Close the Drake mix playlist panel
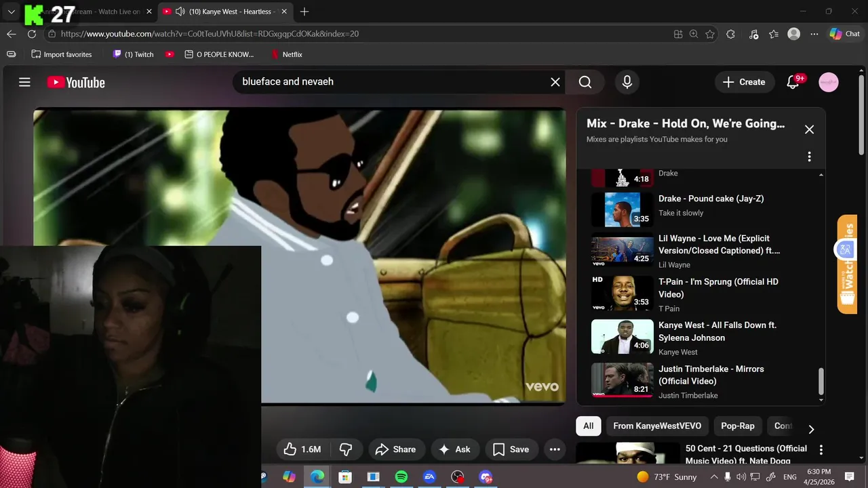 click(x=809, y=129)
